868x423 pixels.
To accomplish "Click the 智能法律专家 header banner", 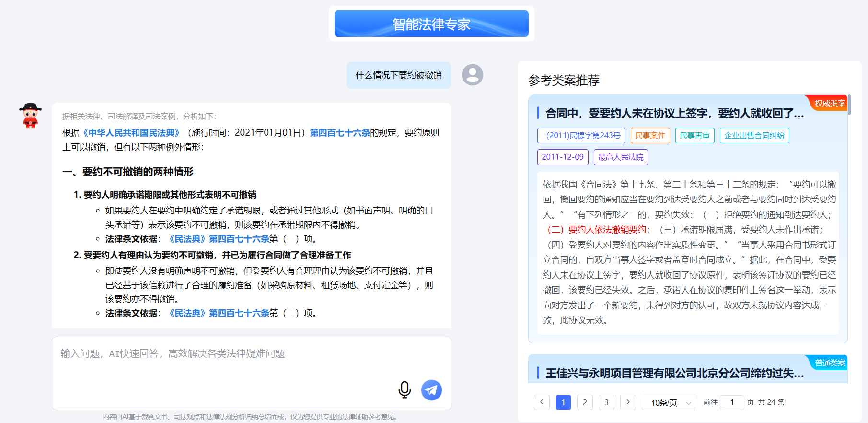I will (431, 23).
